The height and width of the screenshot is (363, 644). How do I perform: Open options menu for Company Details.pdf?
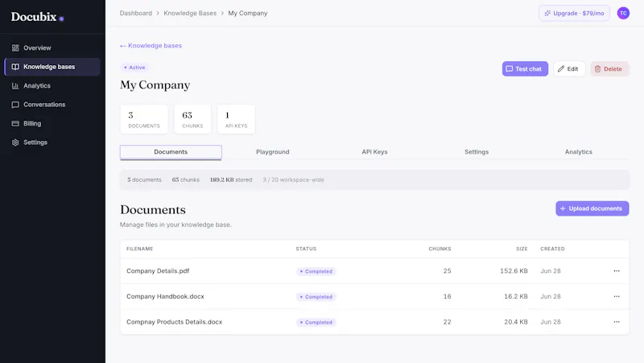point(617,271)
